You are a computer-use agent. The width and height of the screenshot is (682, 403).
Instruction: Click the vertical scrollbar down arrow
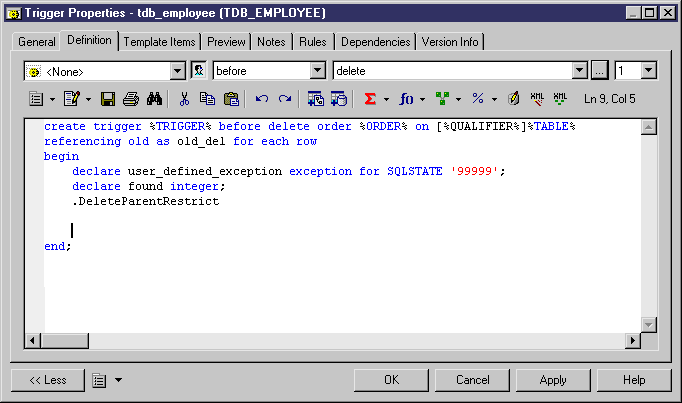[649, 325]
